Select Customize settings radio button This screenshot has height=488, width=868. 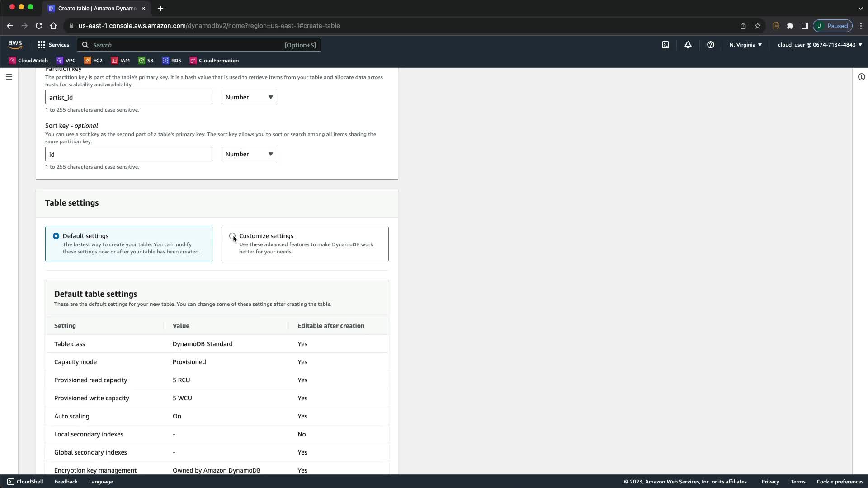pyautogui.click(x=232, y=236)
